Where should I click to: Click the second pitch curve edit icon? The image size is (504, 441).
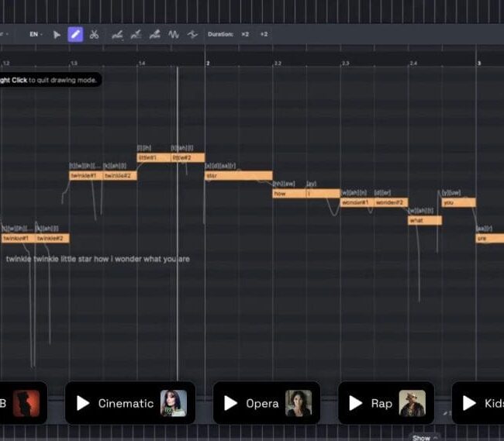tap(136, 34)
